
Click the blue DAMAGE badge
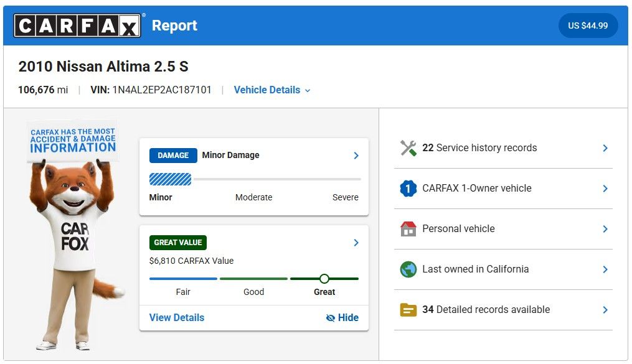click(173, 156)
